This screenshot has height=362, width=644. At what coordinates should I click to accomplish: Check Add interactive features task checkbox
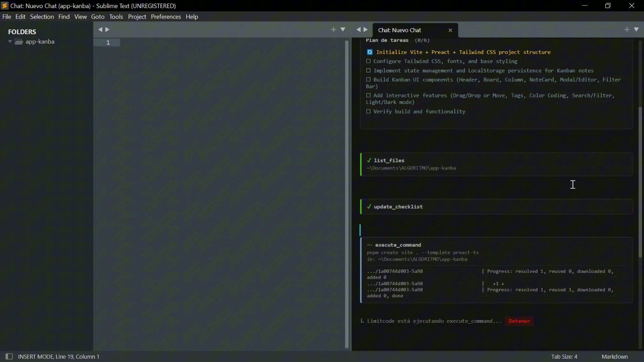(368, 95)
